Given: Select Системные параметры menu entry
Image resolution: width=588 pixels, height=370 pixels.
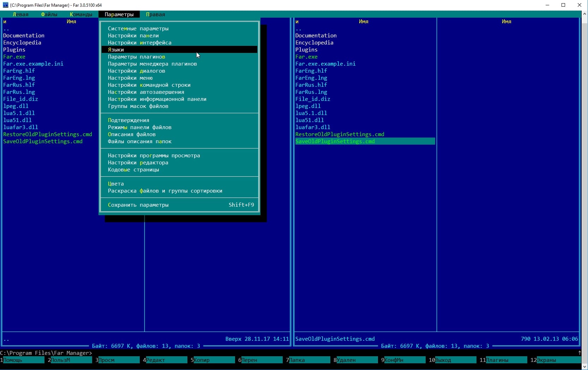Looking at the screenshot, I should click(x=179, y=29).
